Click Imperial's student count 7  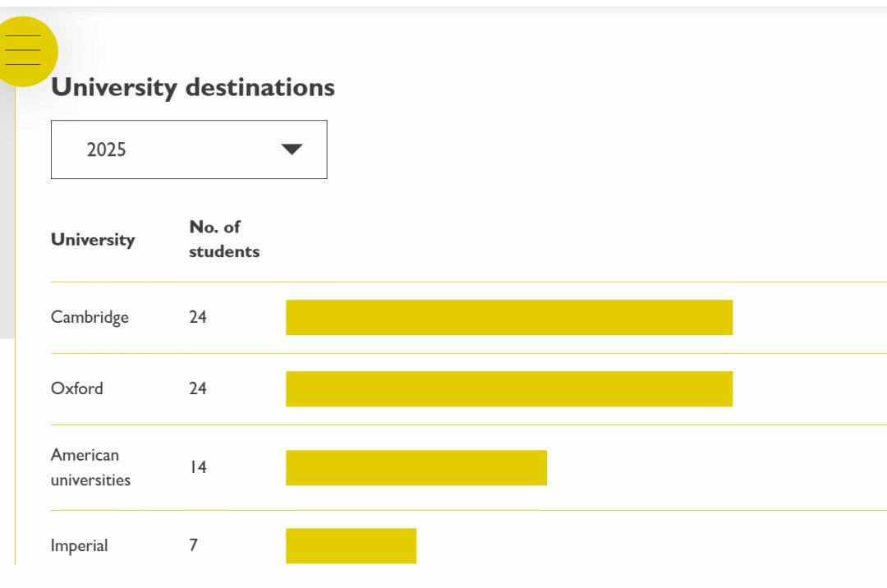tap(194, 545)
